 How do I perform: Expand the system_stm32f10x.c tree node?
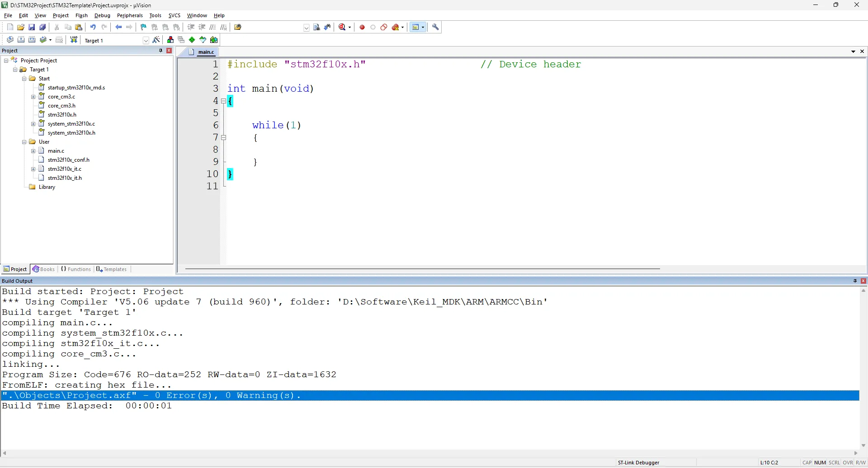[x=33, y=124]
